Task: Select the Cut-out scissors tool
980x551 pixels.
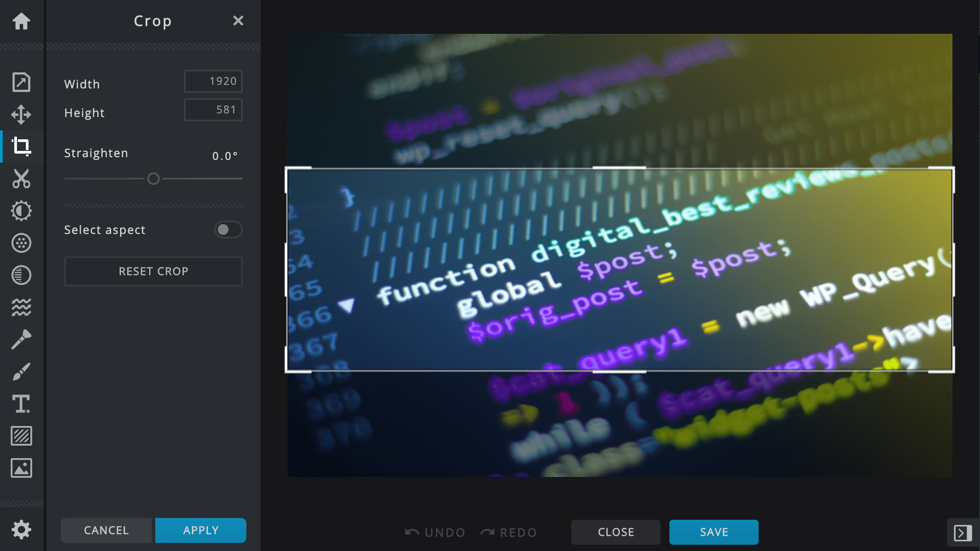Action: coord(21,179)
